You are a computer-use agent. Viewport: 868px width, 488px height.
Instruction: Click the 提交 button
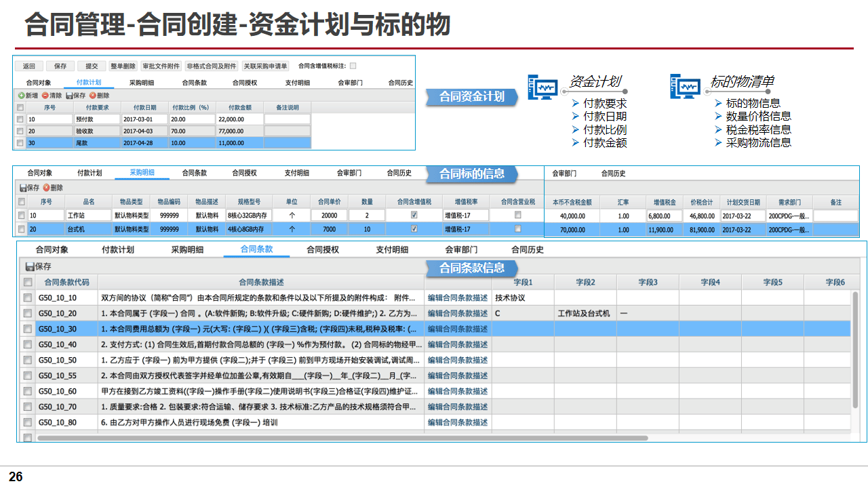92,66
